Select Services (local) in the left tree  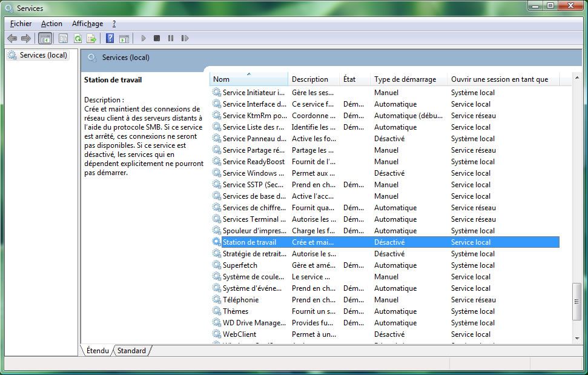(x=38, y=55)
